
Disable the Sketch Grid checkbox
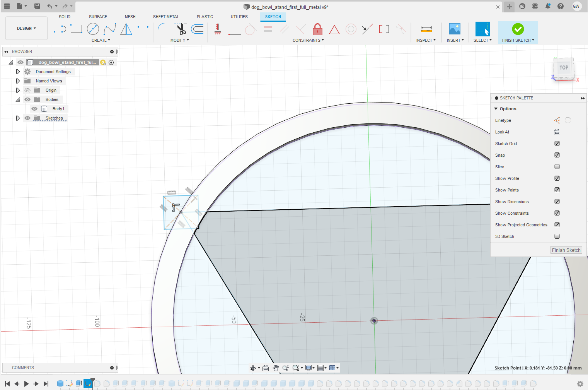[557, 144]
